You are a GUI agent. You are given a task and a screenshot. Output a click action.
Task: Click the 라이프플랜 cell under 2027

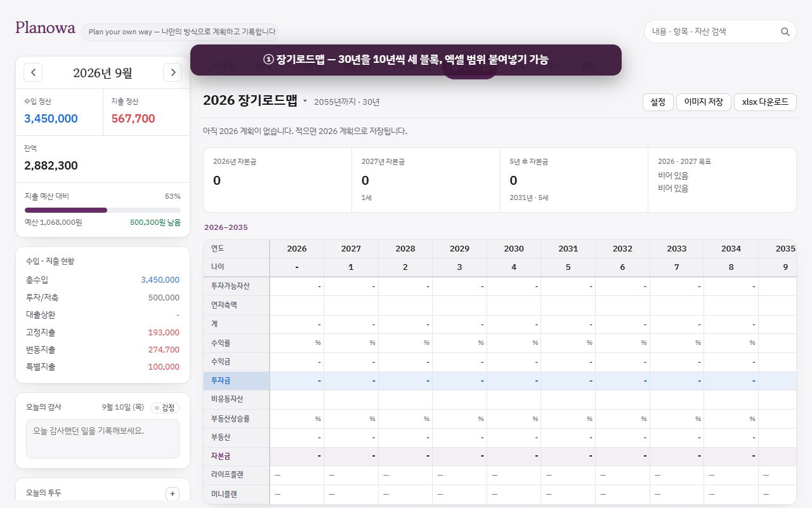point(351,475)
